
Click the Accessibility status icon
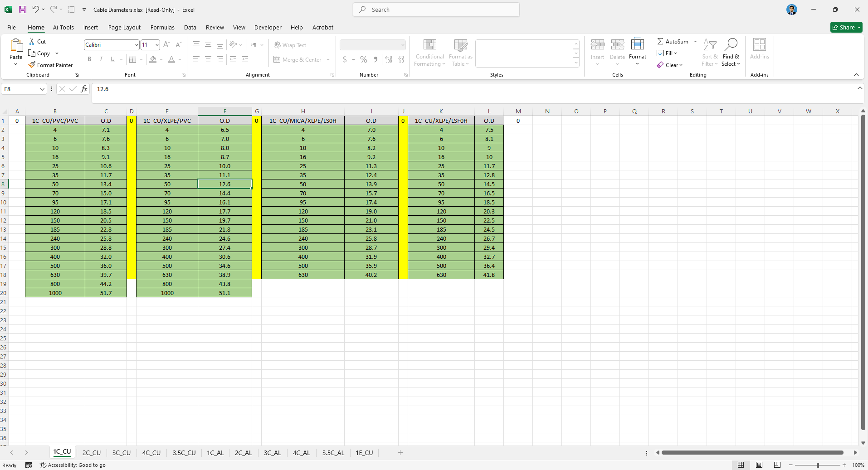[x=43, y=465]
